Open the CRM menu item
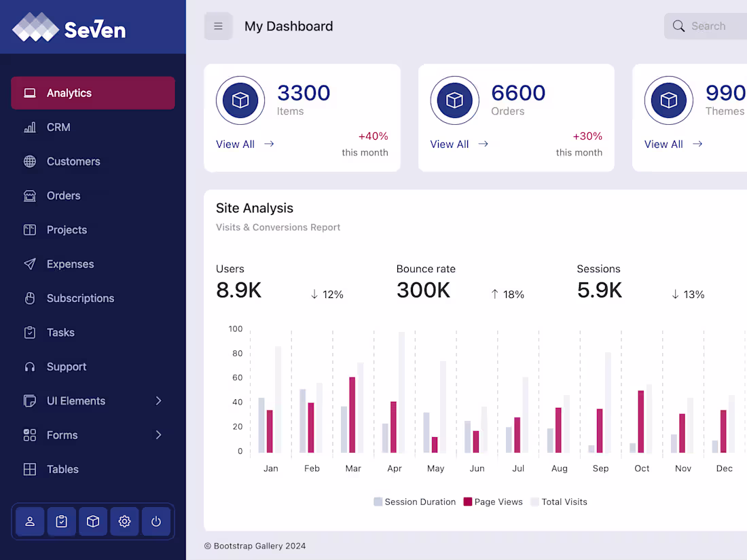This screenshot has height=560, width=747. click(93, 127)
